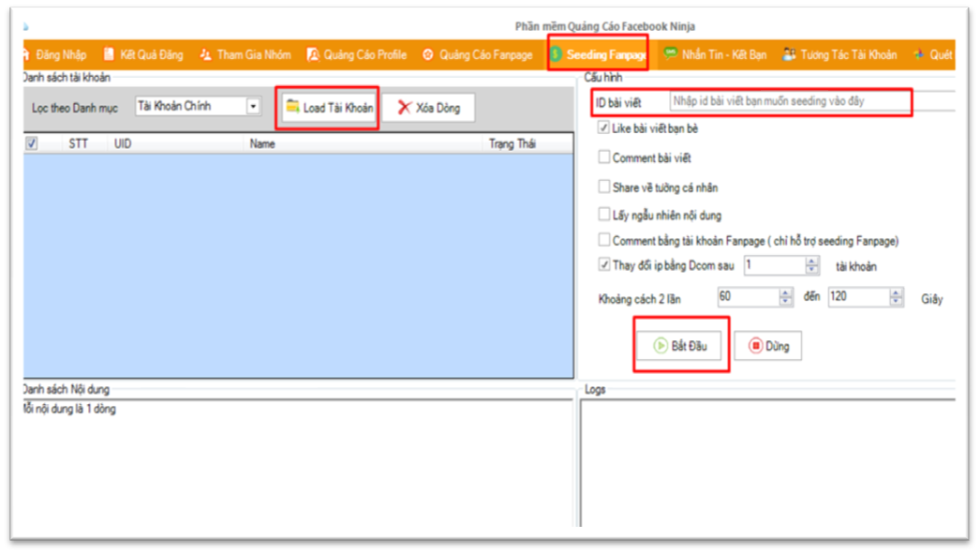Click the green play icon on Bắt Đầu
The height and width of the screenshot is (554, 980).
coord(660,346)
